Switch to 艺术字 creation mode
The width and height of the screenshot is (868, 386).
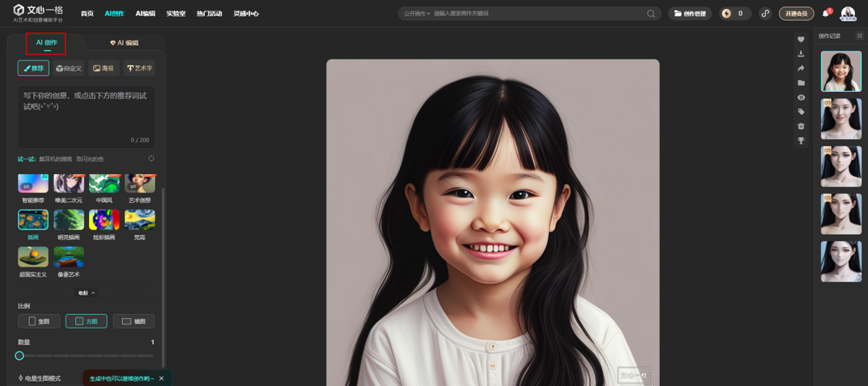(x=140, y=68)
